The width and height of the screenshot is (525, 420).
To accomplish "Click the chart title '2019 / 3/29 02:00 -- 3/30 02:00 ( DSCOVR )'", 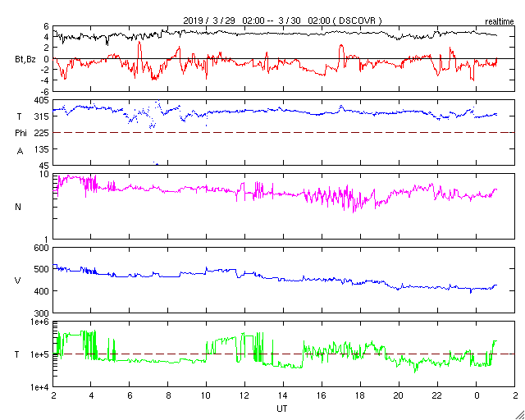I will point(282,21).
